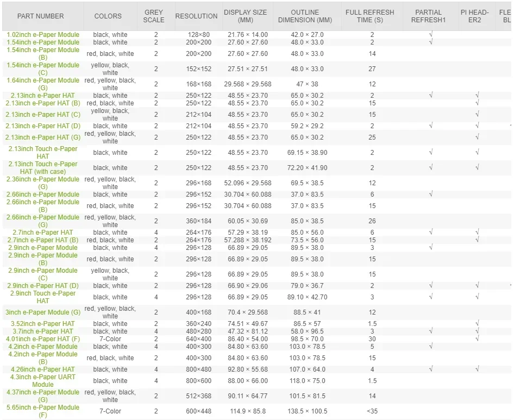Open 1.64inch e-Paper Module (G) product page

click(x=43, y=84)
